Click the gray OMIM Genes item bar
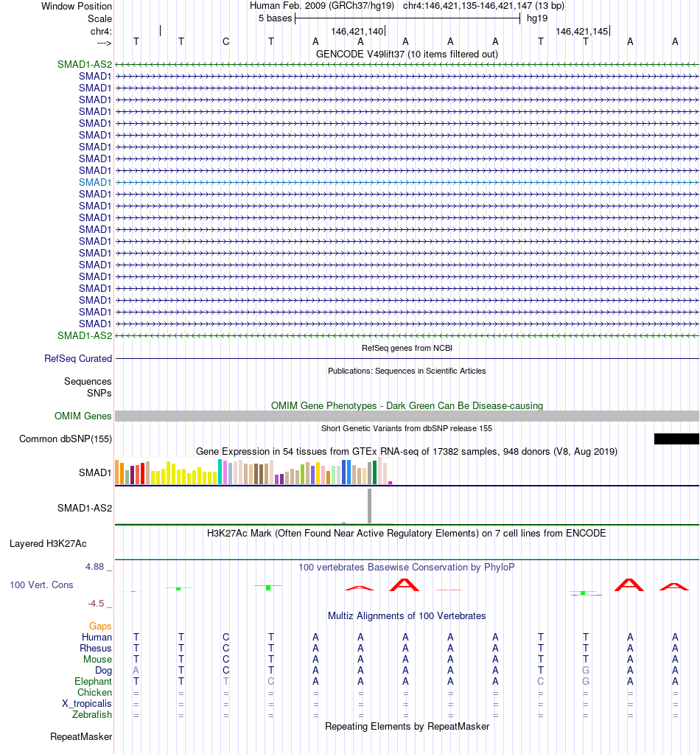Image resolution: width=700 pixels, height=754 pixels. pos(407,416)
